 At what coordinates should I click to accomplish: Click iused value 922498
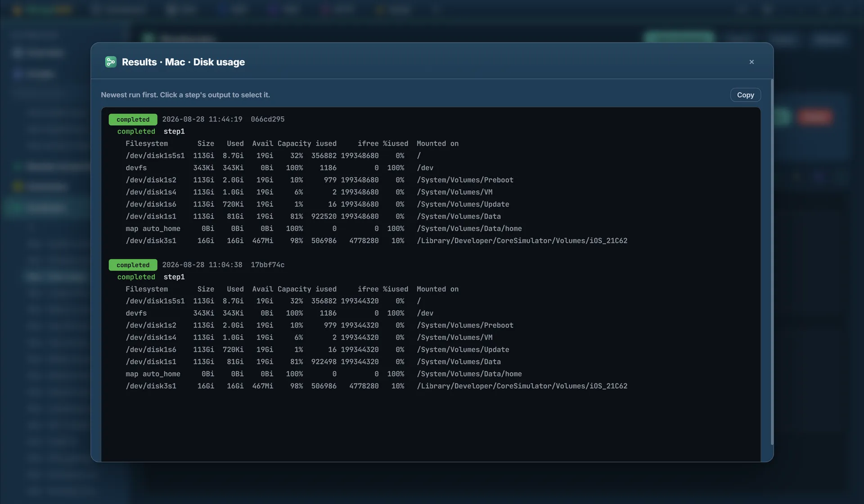point(324,361)
